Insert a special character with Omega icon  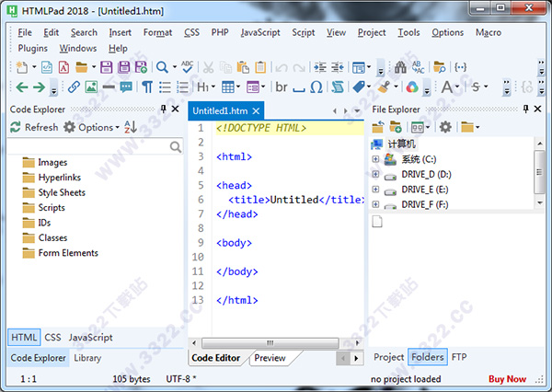(316, 86)
